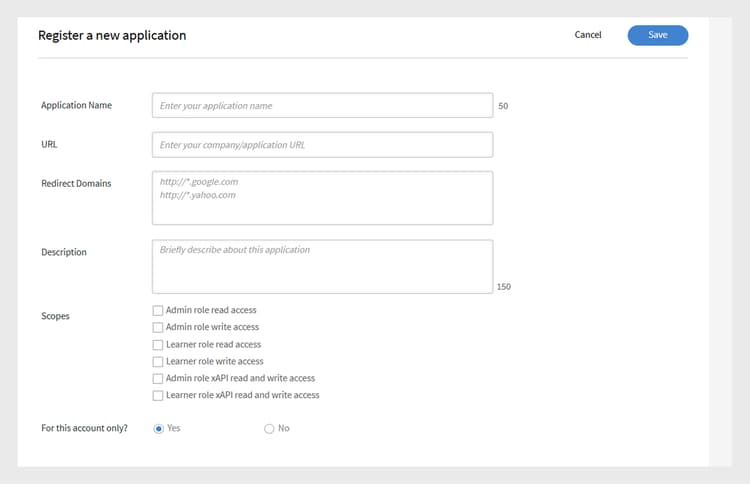Select the No radio button
This screenshot has width=750, height=484.
click(269, 428)
